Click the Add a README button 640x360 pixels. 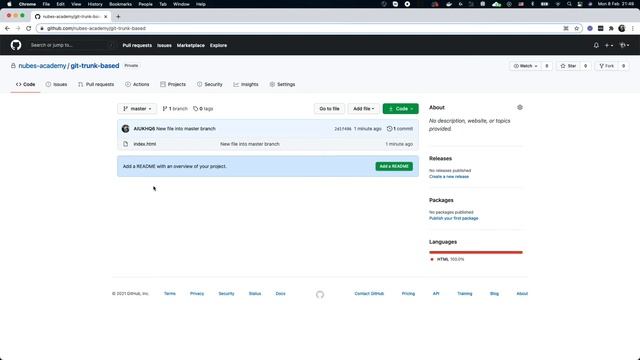pyautogui.click(x=394, y=166)
